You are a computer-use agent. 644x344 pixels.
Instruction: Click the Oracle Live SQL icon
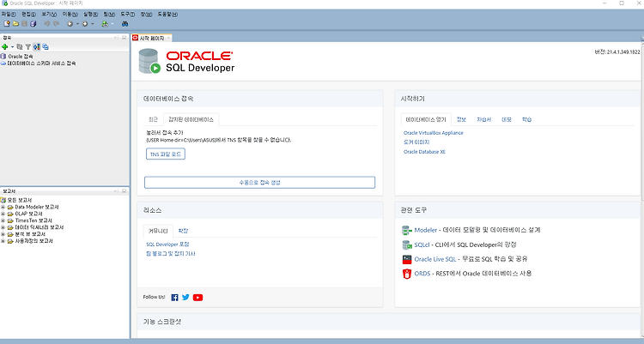pyautogui.click(x=407, y=259)
